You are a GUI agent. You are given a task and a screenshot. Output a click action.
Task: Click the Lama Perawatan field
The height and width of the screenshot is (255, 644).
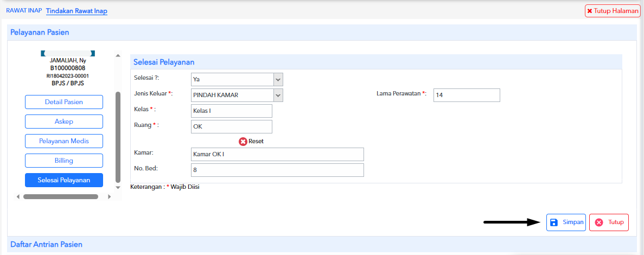[x=467, y=95]
